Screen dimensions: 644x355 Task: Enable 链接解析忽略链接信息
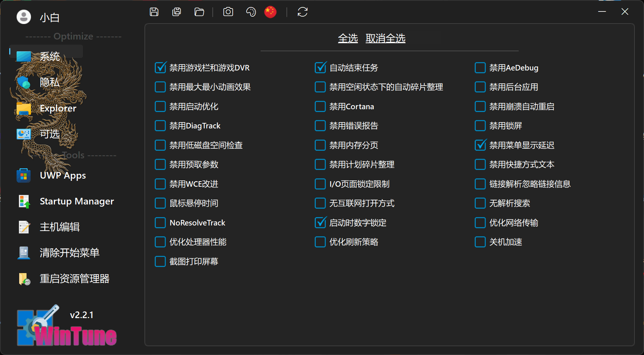(480, 184)
